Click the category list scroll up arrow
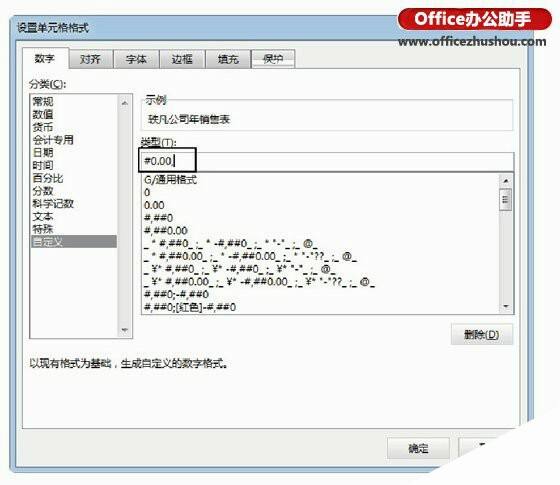The image size is (560, 485). pos(125,103)
